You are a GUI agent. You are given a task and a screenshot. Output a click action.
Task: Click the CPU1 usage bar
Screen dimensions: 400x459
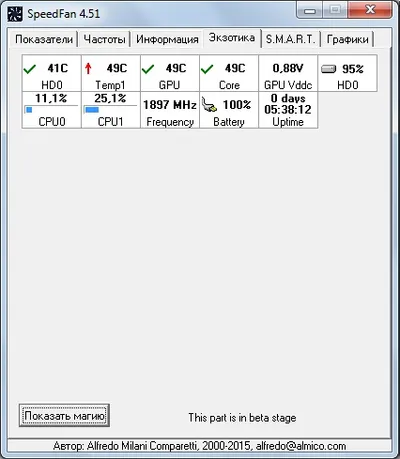click(x=110, y=110)
